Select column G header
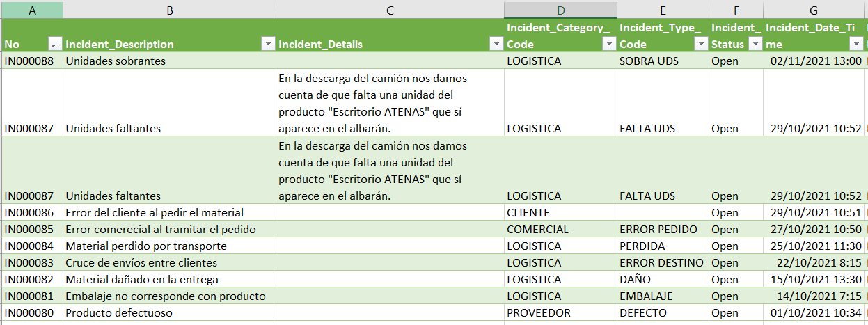 coord(813,10)
